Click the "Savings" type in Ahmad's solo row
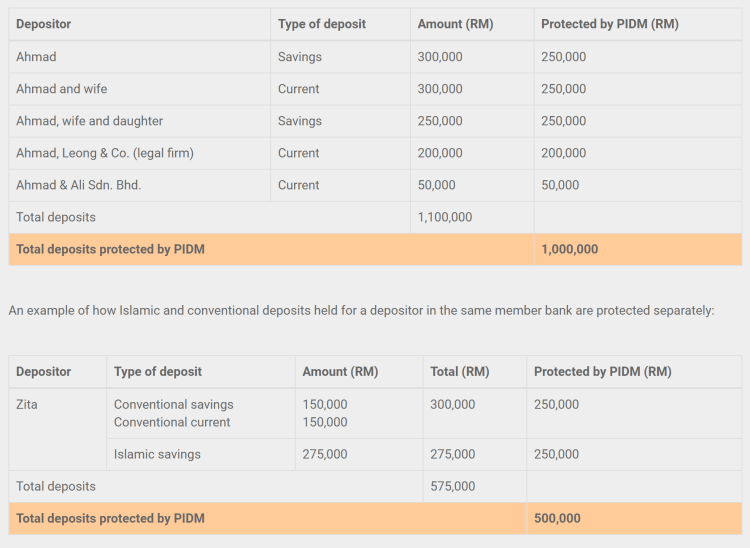Viewport: 750px width, 548px height. click(300, 57)
